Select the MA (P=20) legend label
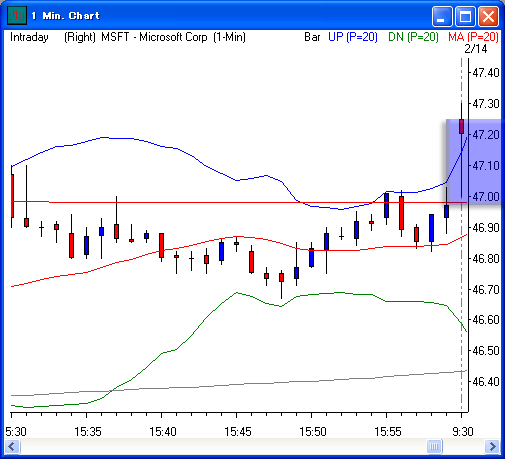Viewport: 505px width, 459px height. [473, 37]
